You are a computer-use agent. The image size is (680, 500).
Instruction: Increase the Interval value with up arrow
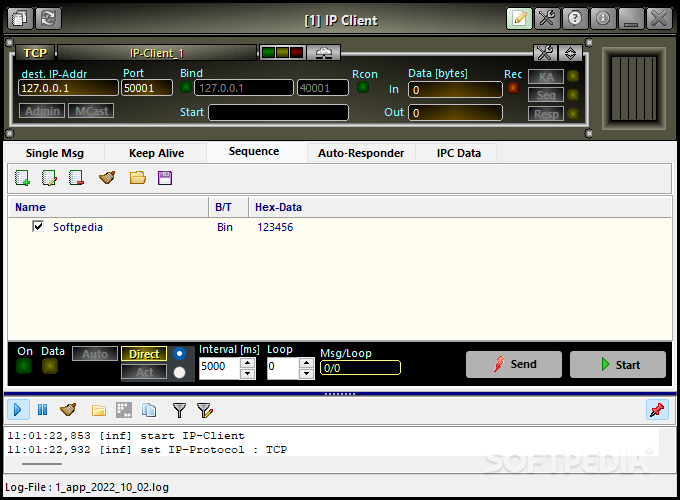pyautogui.click(x=247, y=363)
